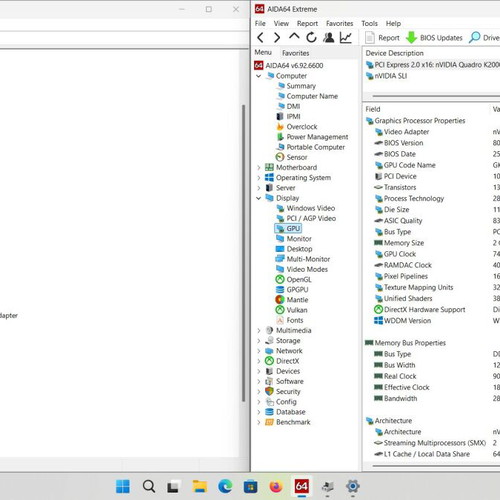Select PCI / AGP Video item

click(306, 218)
